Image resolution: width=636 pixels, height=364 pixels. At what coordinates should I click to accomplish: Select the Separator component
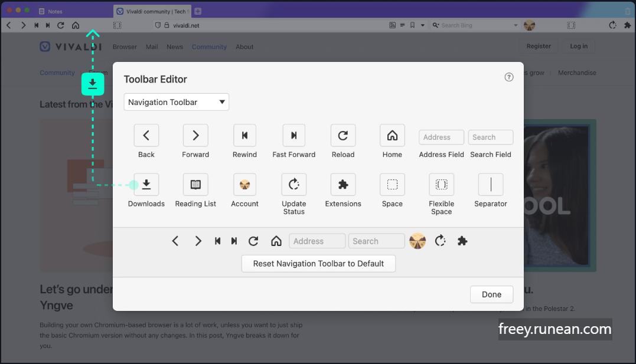tap(491, 185)
